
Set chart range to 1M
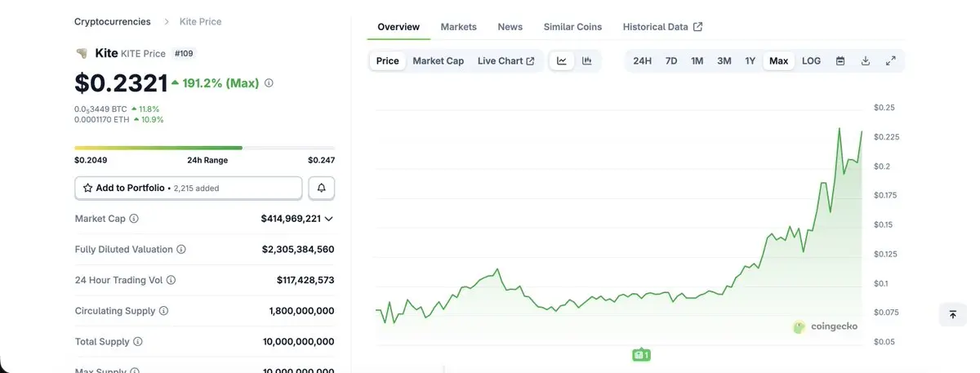(697, 60)
